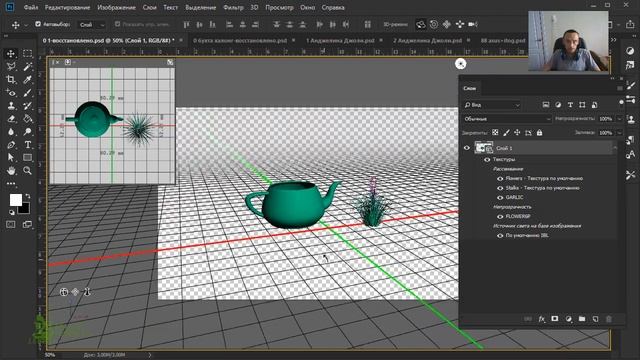Viewport: 640px width, 360px height.
Task: Click the foreground white color swatch
Action: [x=16, y=200]
